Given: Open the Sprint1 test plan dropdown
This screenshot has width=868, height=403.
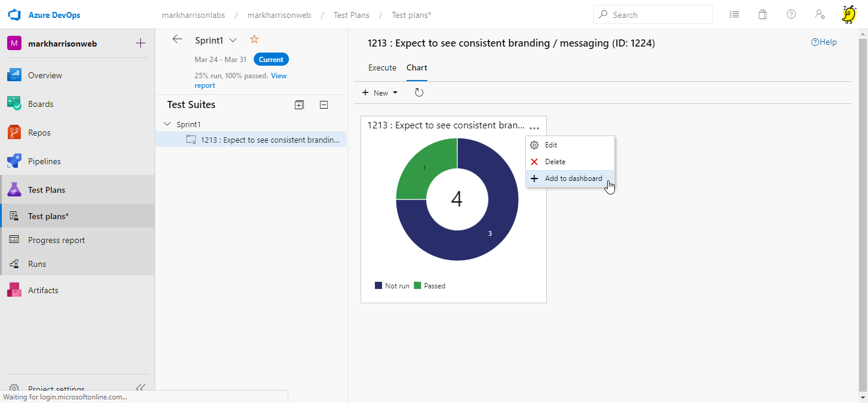Looking at the screenshot, I should (x=233, y=40).
